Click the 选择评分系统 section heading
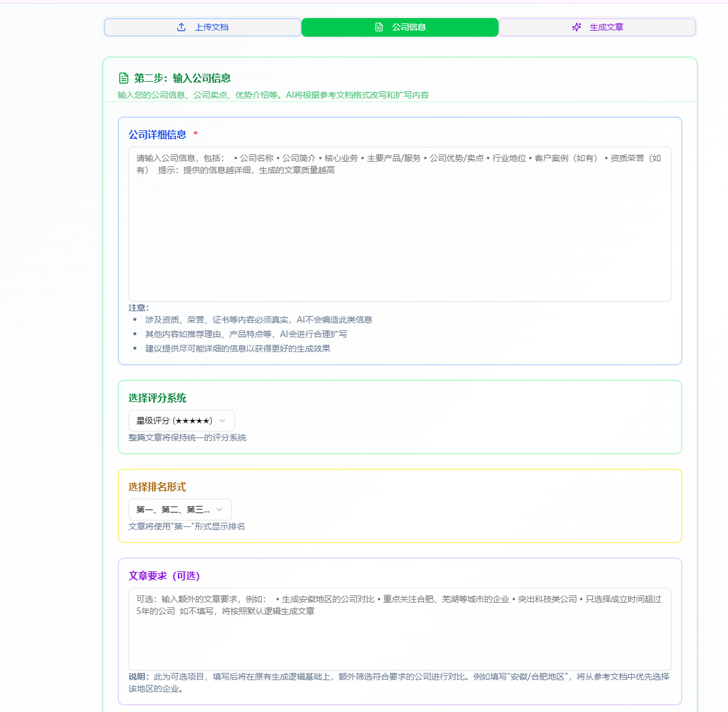728x712 pixels. point(157,398)
